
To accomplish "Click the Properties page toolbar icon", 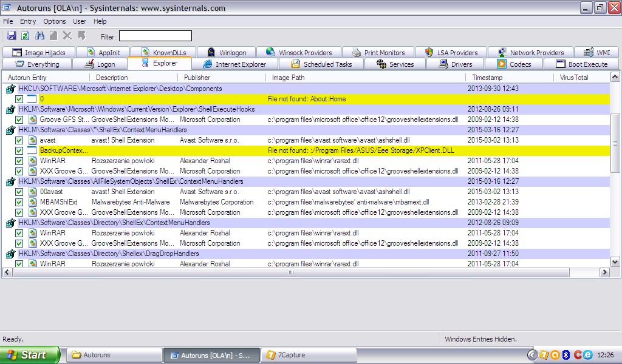I will point(53,36).
